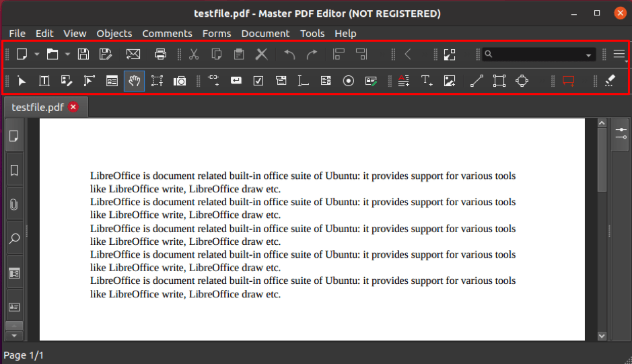Viewport: 632px width, 364px height.
Task: Open the Search panel in the sidebar
Action: pos(14,238)
